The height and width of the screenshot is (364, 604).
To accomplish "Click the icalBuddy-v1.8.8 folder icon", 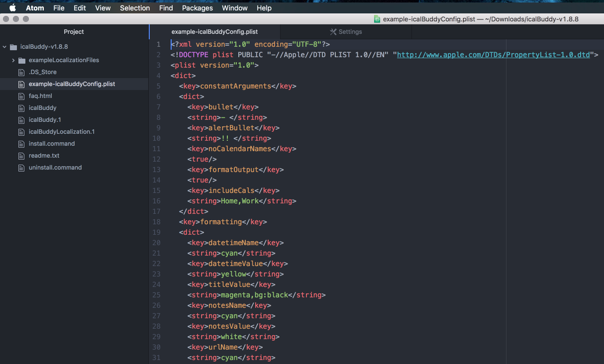I will [x=13, y=47].
